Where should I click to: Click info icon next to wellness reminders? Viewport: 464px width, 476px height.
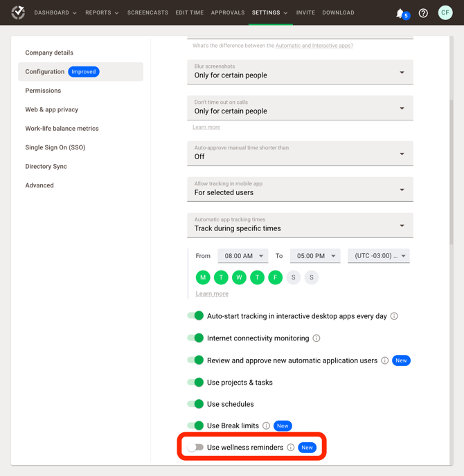pos(291,448)
